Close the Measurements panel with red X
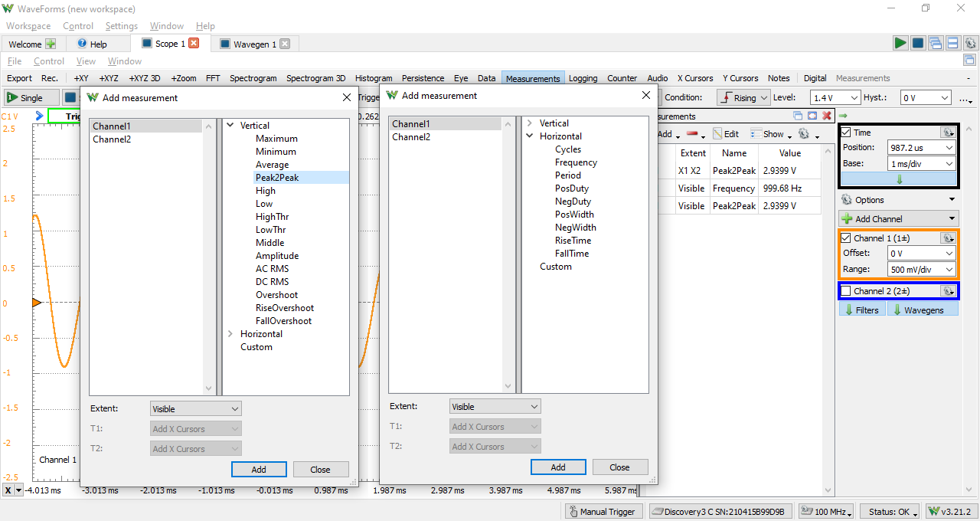This screenshot has height=521, width=980. tap(826, 116)
